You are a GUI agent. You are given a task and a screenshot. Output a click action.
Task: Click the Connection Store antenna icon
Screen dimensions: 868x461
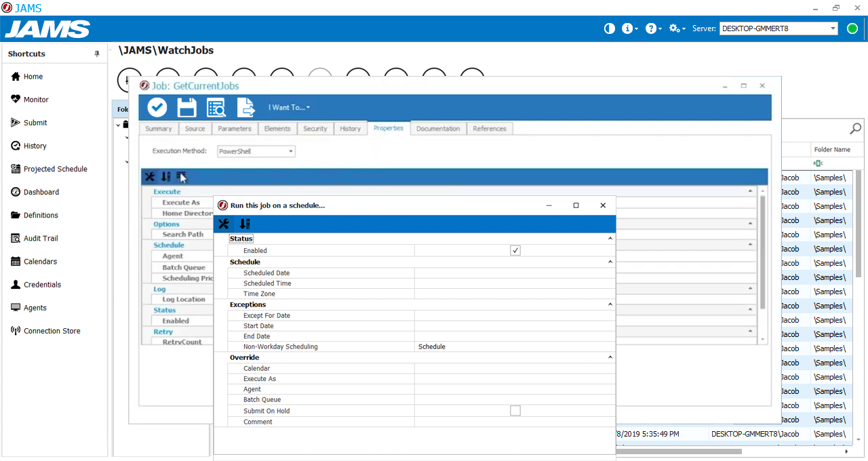(16, 331)
